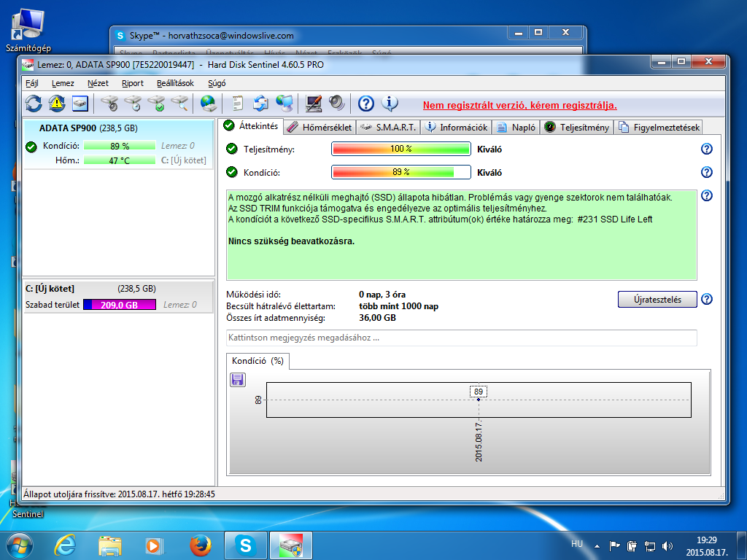Click the status bar 'Állapot utoljára frissítve' text
Screen dimensions: 747x560
119,494
